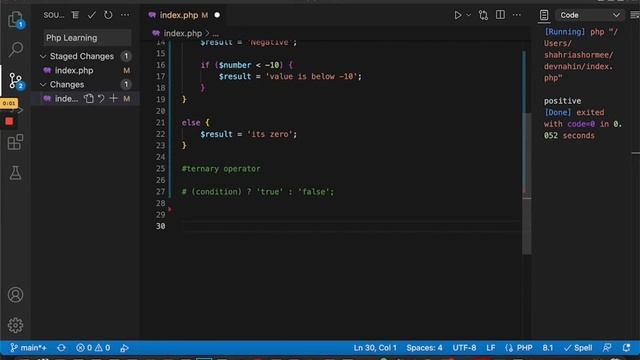Switch to the index.php editor tab
The image size is (640, 360).
[x=179, y=15]
